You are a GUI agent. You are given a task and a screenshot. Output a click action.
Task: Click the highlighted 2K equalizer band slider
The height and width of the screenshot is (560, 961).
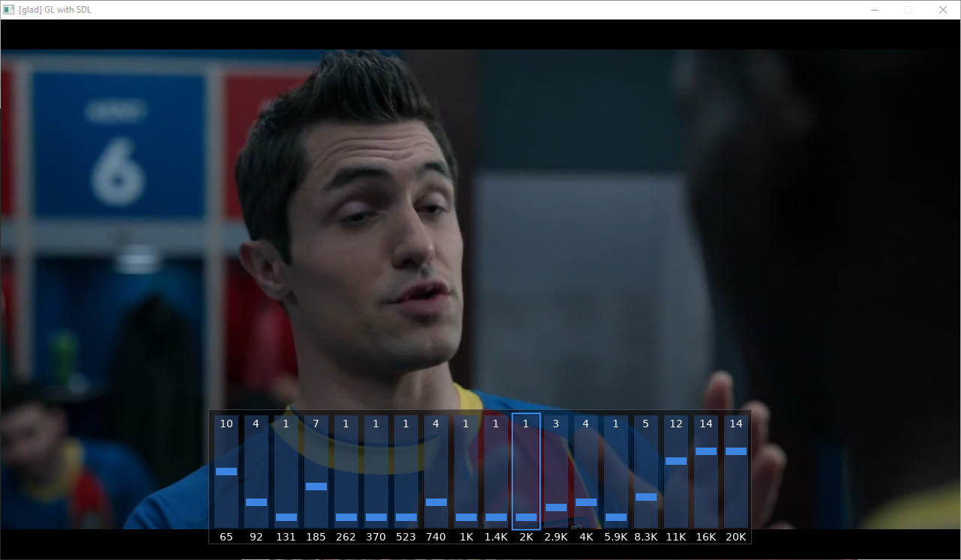tap(526, 472)
